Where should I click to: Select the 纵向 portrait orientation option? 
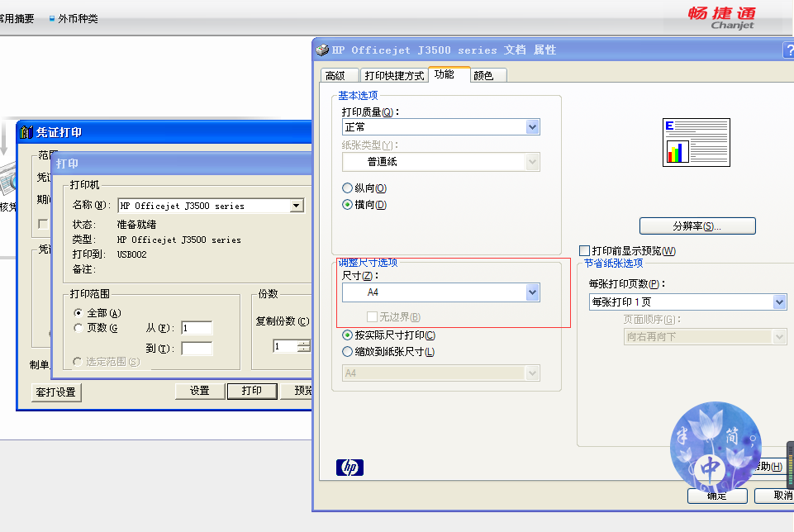pyautogui.click(x=348, y=188)
